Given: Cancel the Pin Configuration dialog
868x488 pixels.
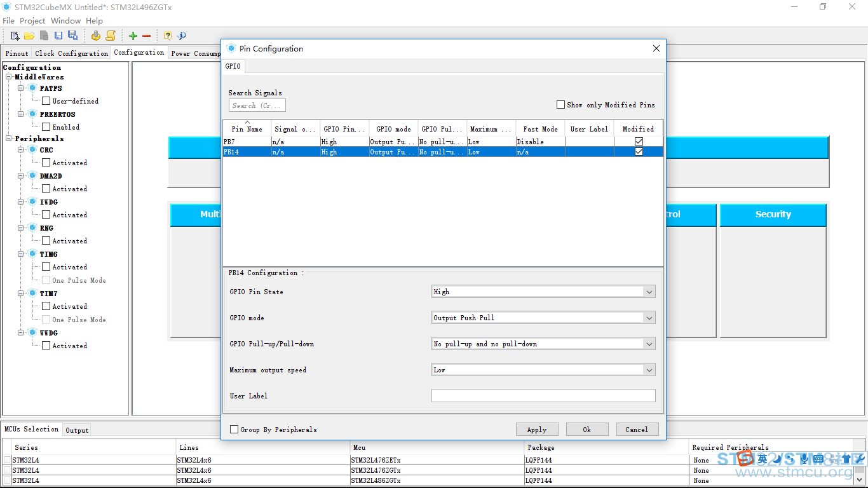Looking at the screenshot, I should point(637,430).
